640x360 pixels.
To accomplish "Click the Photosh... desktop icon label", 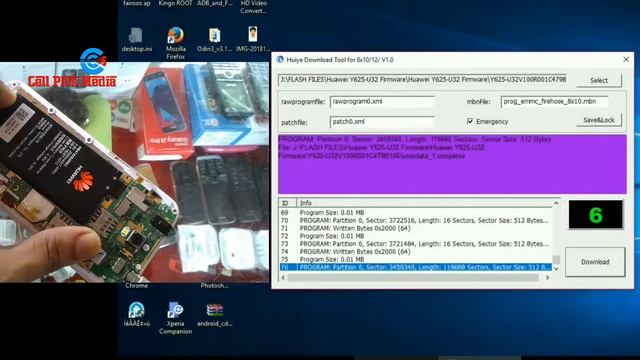I will click(x=215, y=286).
